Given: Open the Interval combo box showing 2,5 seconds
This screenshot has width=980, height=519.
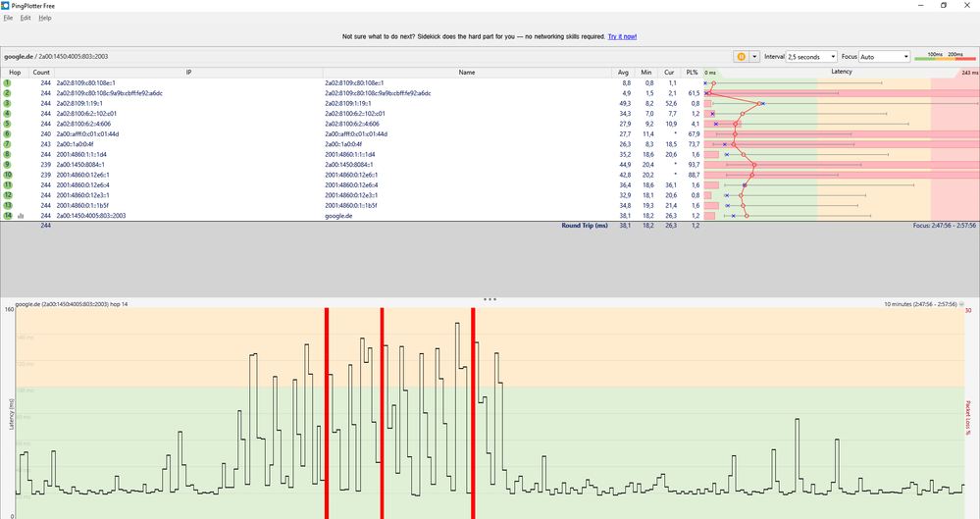Looking at the screenshot, I should [811, 56].
